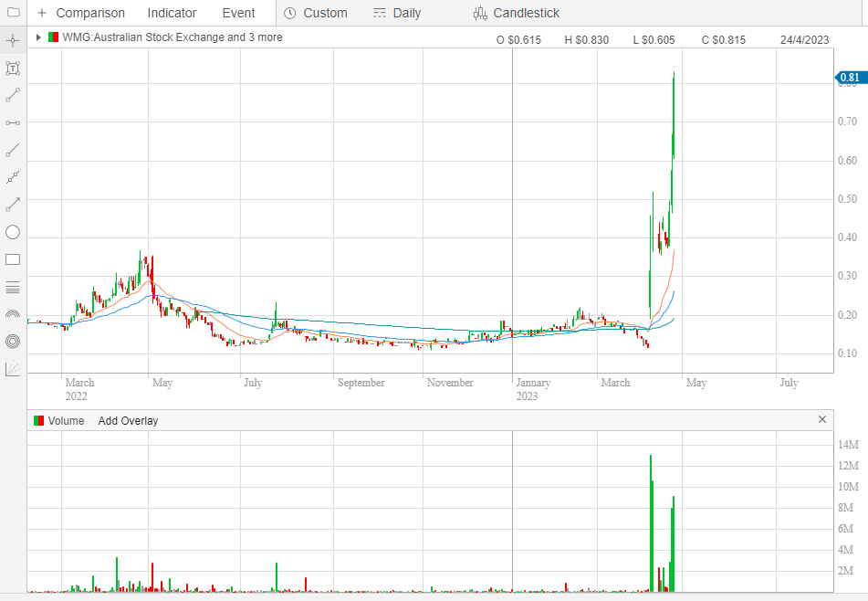Open the Indicator menu
Screen dimensions: 868x601
(172, 13)
